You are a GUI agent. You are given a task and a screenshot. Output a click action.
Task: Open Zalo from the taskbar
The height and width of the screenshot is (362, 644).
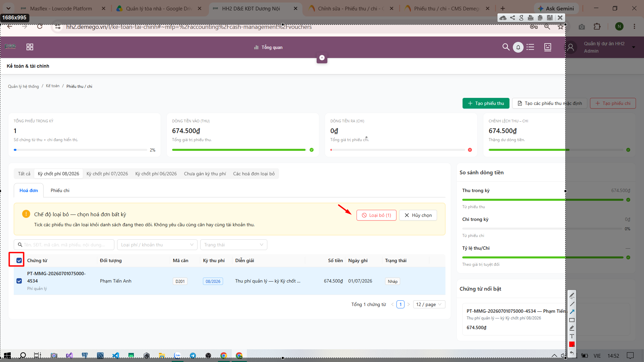click(177, 355)
